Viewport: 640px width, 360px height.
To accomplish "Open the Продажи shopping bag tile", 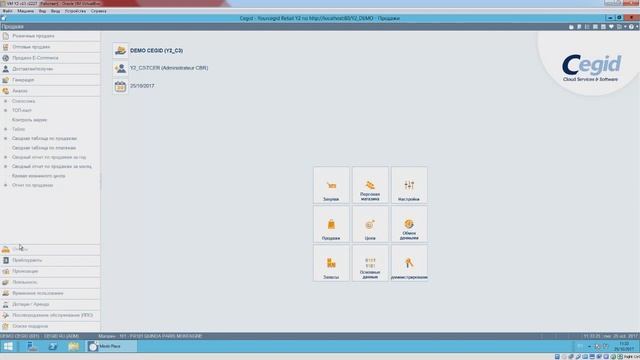I will 331,224.
